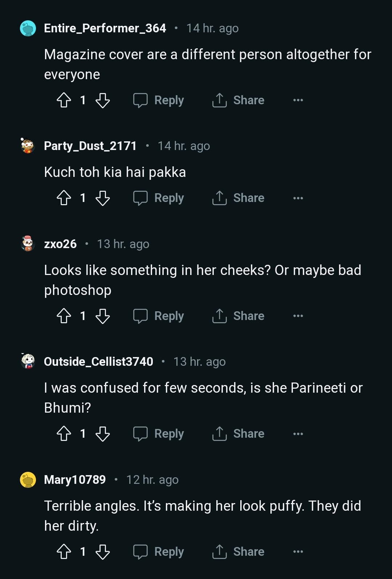Reply to Party_Dust_2171's comment
The image size is (392, 579).
159,198
